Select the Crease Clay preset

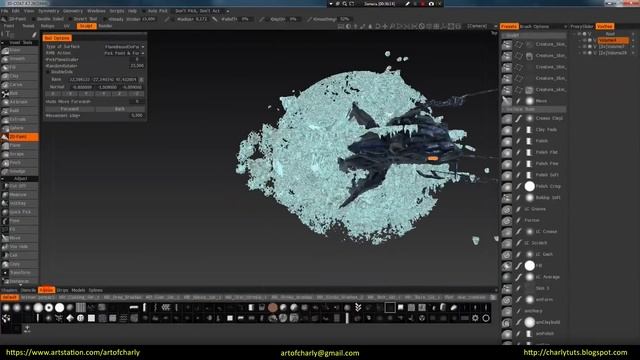pyautogui.click(x=533, y=118)
